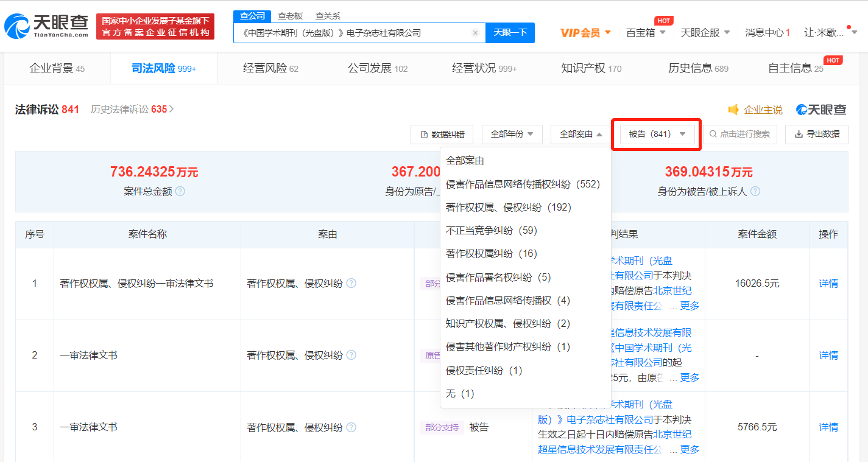Clear the search box with the X icon
Screen dimensions: 868x462
tap(476, 33)
